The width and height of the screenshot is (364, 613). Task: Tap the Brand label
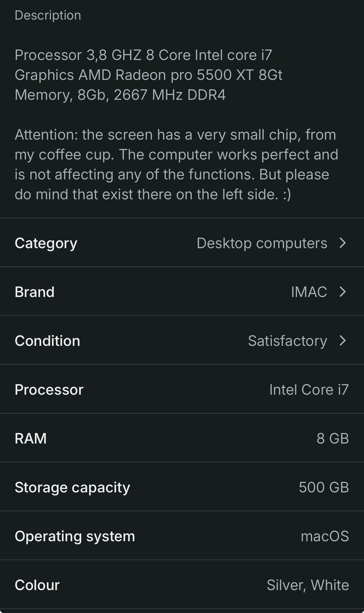34,292
